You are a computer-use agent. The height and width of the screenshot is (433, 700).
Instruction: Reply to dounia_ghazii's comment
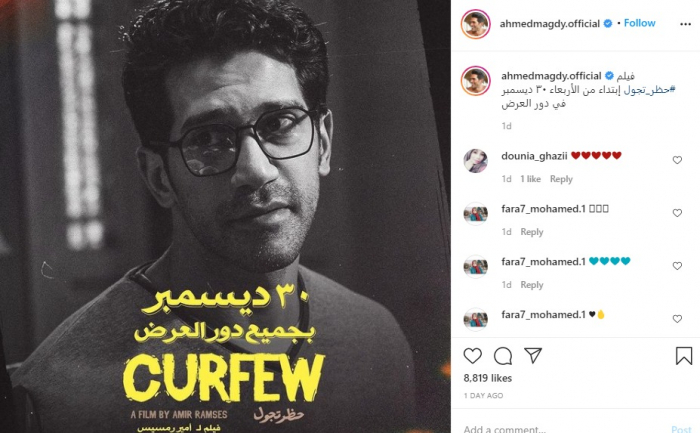tap(561, 179)
